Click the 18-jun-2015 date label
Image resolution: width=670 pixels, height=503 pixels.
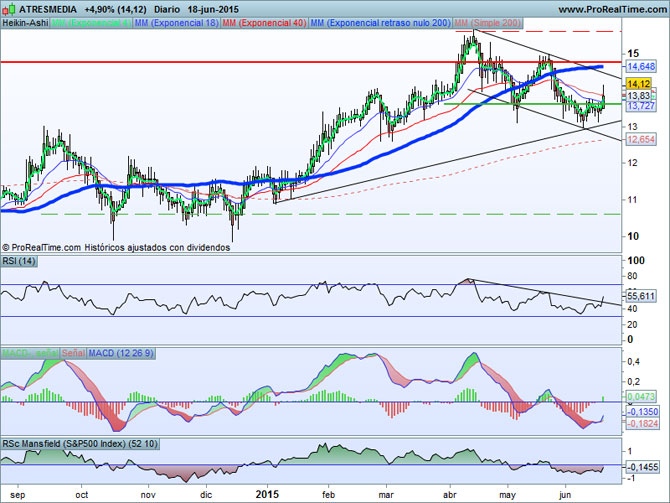click(213, 9)
